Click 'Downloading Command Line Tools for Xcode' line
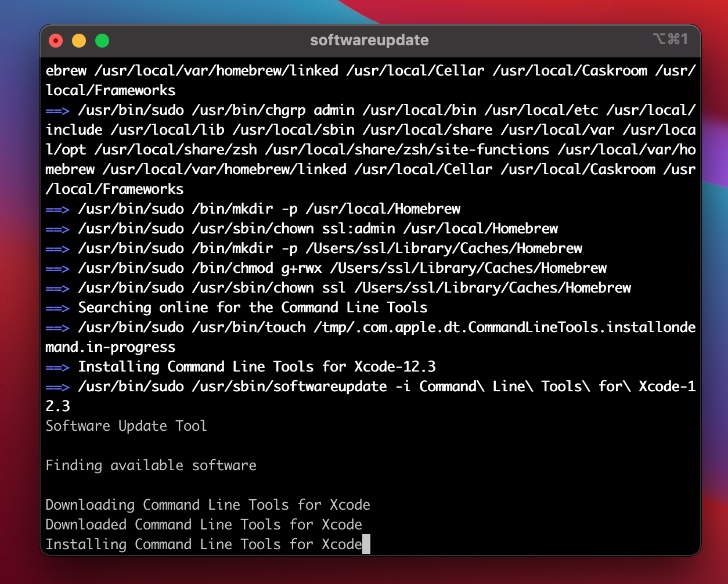 tap(208, 505)
